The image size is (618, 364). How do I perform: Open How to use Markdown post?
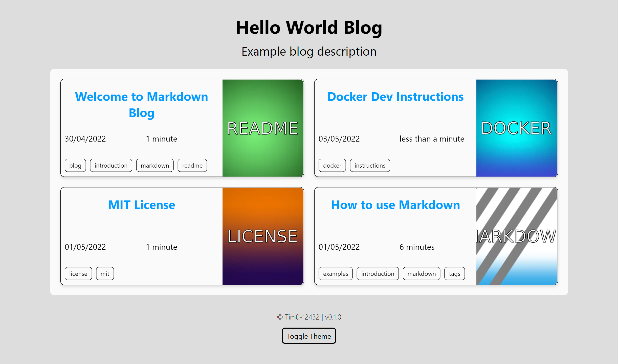tap(395, 205)
